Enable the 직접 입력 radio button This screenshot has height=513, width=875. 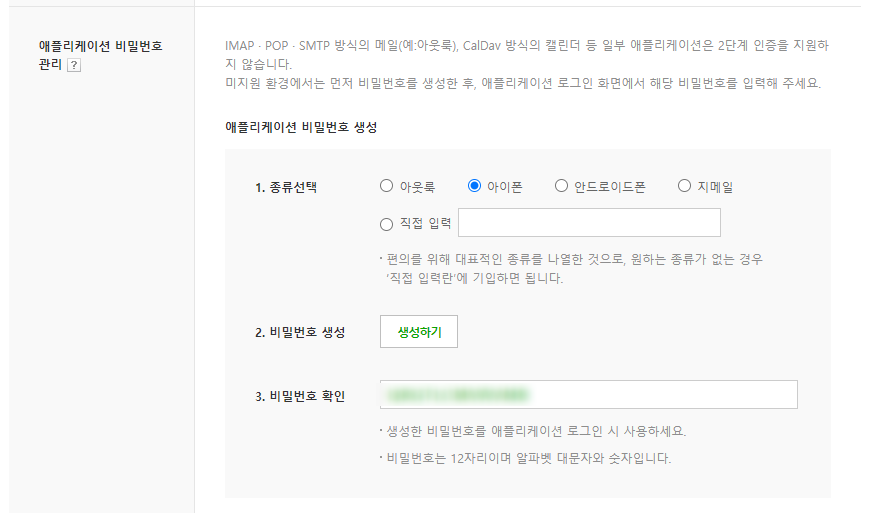click(386, 224)
